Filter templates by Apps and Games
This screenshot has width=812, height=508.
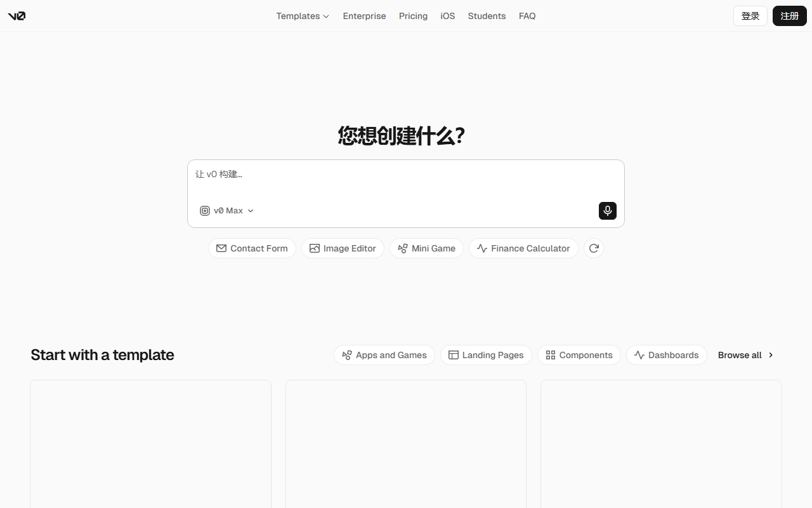click(384, 355)
